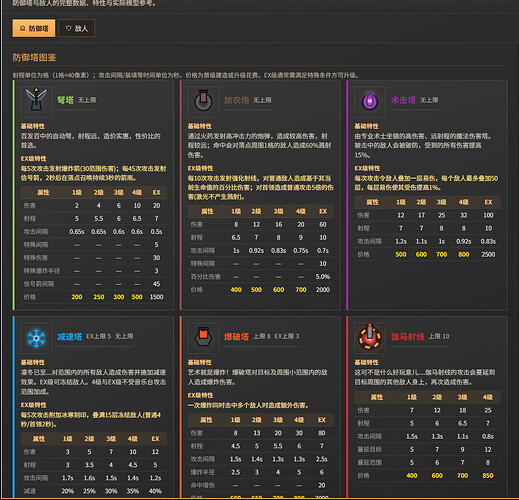Click the 加农炮 card title
Screen dimensions: 519x500
(236, 100)
